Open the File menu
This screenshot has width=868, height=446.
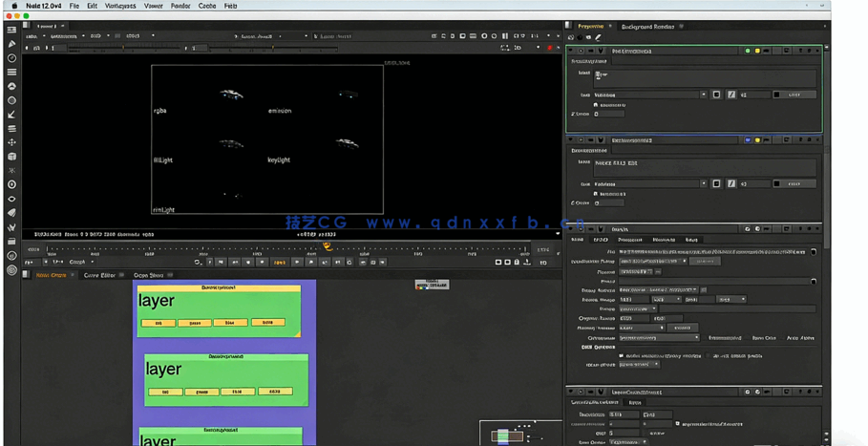point(74,6)
